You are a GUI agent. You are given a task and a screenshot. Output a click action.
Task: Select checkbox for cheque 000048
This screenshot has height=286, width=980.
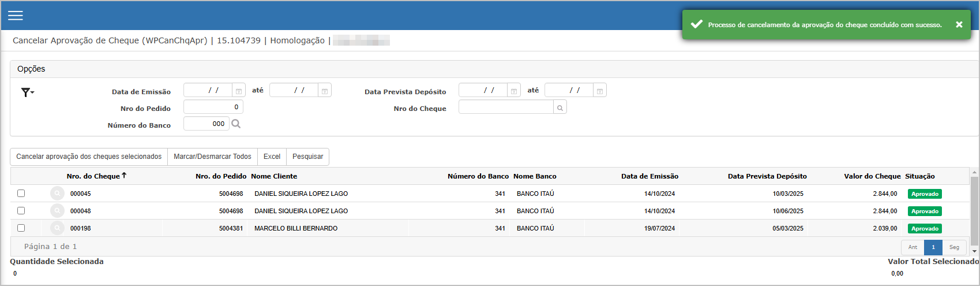[x=21, y=211]
